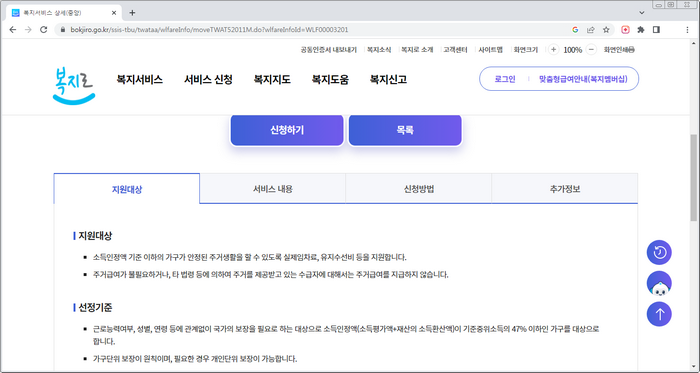This screenshot has height=373, width=700.
Task: Open the extensions puzzle icon
Action: (x=641, y=30)
